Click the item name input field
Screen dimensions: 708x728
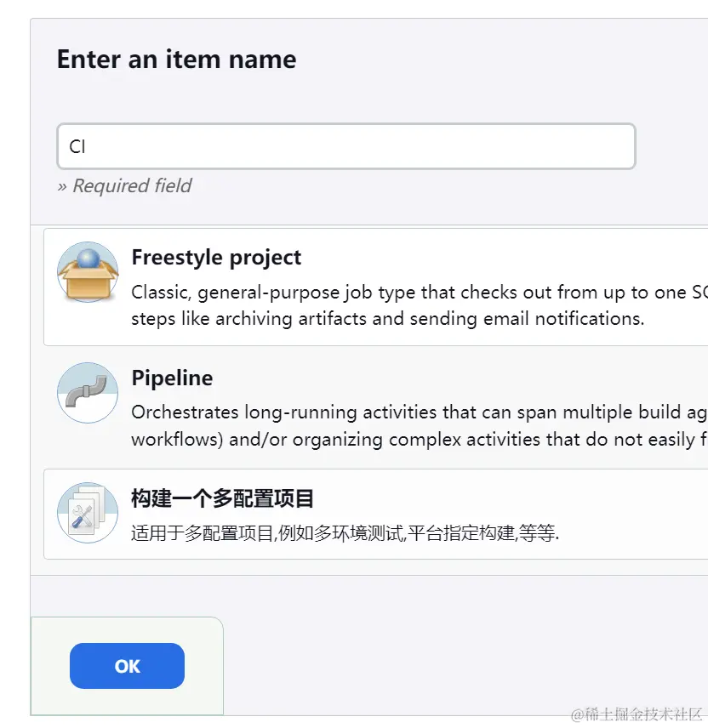pyautogui.click(x=345, y=146)
